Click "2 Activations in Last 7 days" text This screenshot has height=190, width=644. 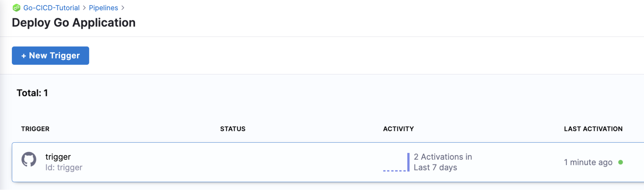click(443, 162)
